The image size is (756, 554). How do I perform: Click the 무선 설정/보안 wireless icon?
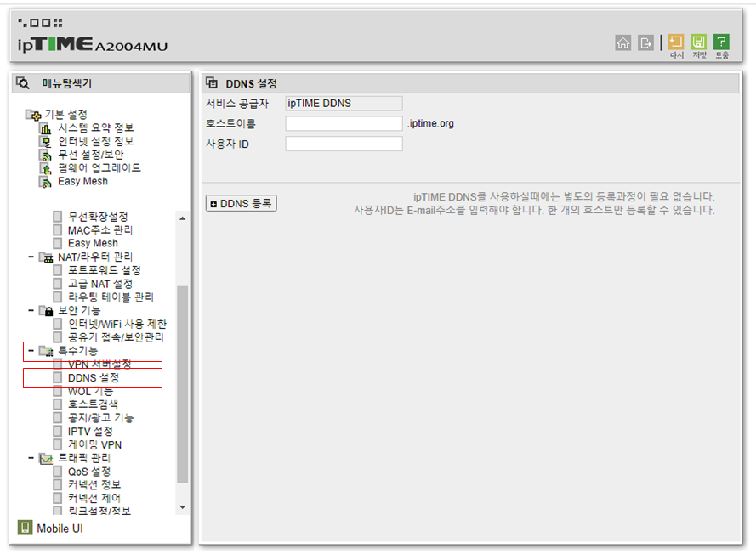pos(45,155)
